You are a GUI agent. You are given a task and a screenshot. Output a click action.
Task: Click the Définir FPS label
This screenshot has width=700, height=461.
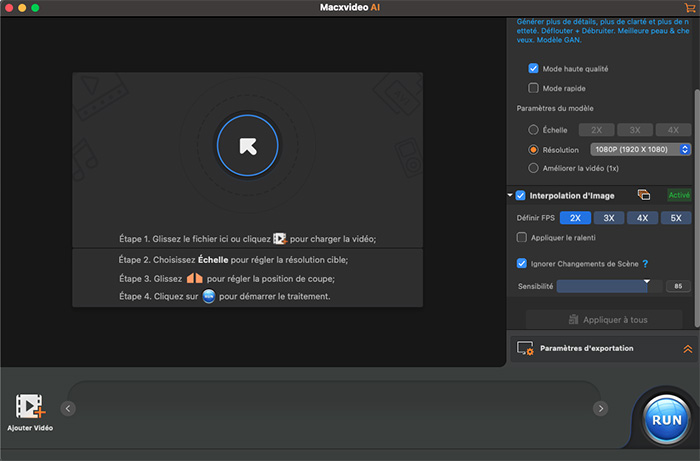click(535, 218)
